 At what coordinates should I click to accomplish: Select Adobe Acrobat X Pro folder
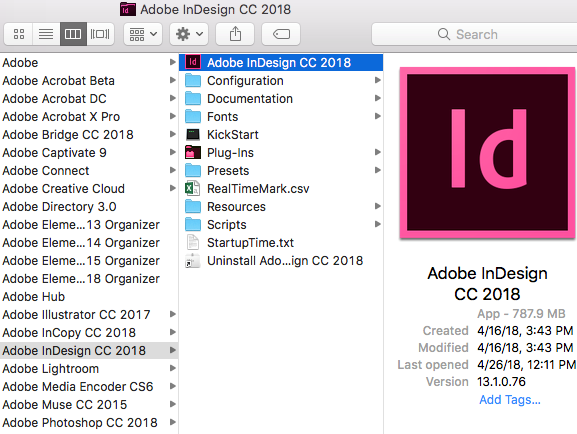(x=89, y=116)
